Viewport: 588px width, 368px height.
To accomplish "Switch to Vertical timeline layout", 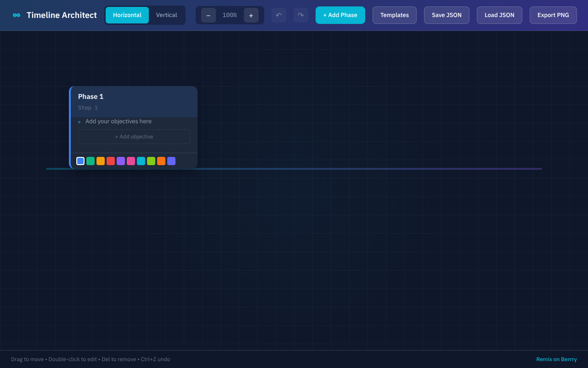I will 166,15.
